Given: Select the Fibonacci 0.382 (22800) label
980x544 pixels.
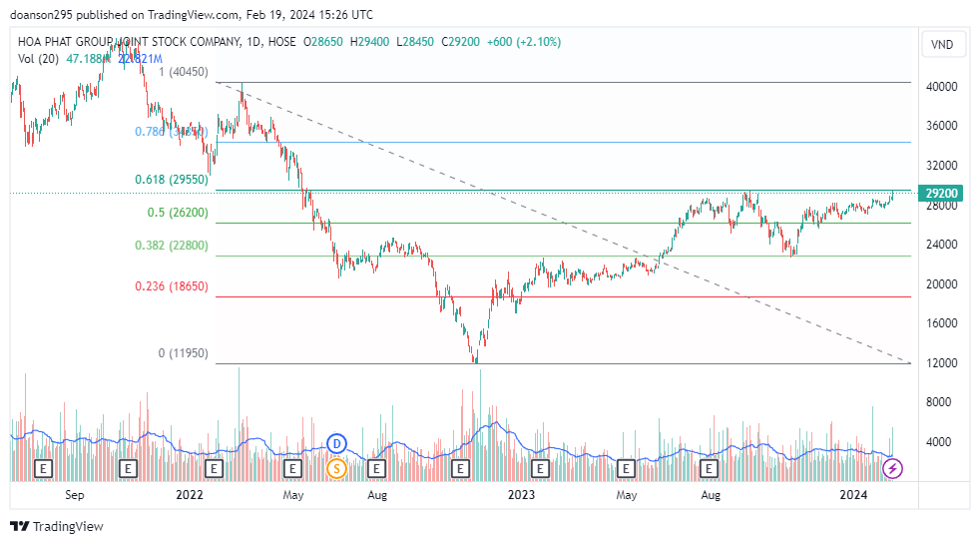Looking at the screenshot, I should tap(172, 246).
